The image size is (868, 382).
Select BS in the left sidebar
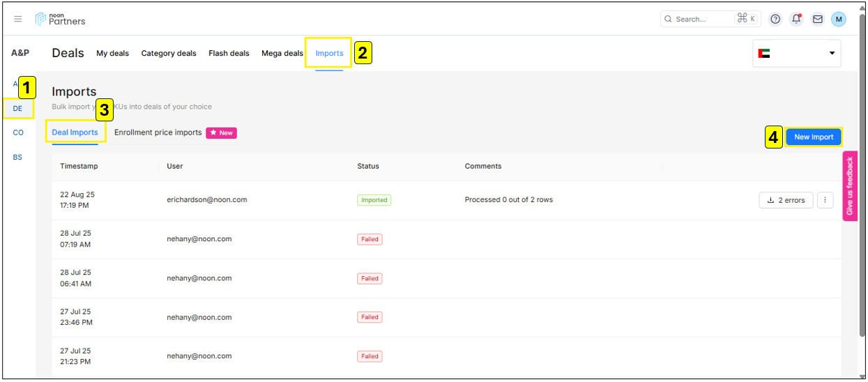18,157
